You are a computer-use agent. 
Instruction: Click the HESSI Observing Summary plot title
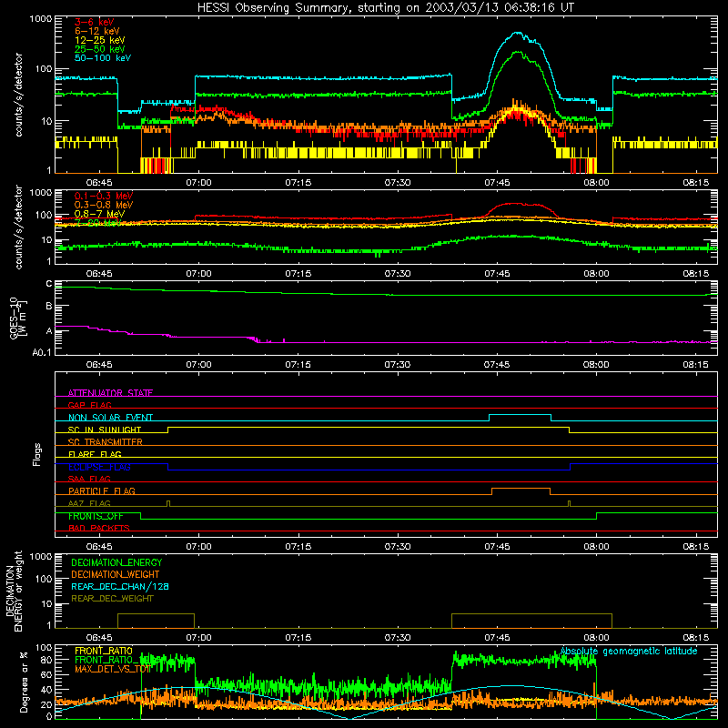[x=386, y=8]
